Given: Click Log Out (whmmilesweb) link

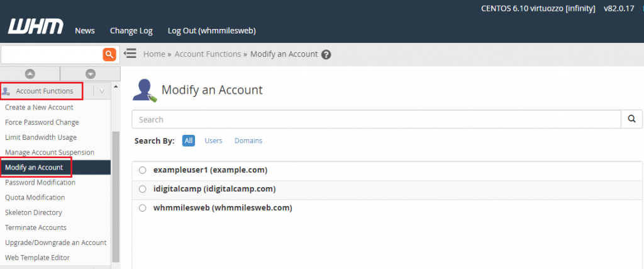Looking at the screenshot, I should [212, 31].
